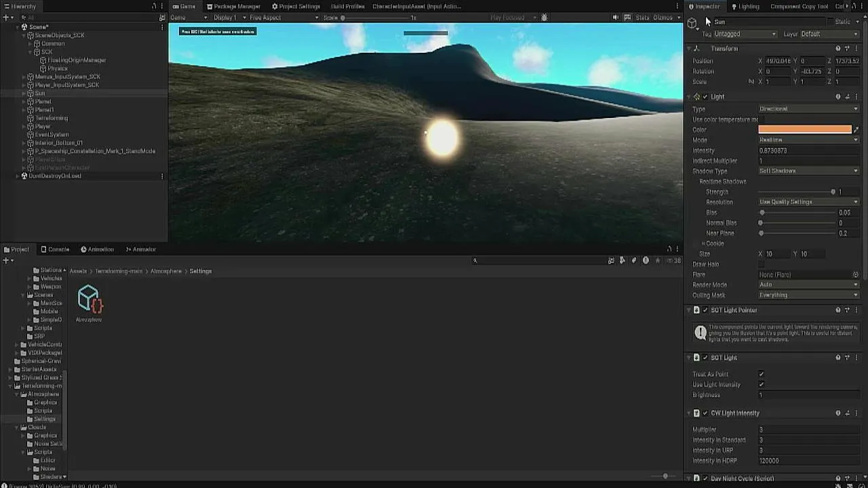Screen dimensions: 868x488
Task: Open Transform component more options menu
Action: (856, 49)
